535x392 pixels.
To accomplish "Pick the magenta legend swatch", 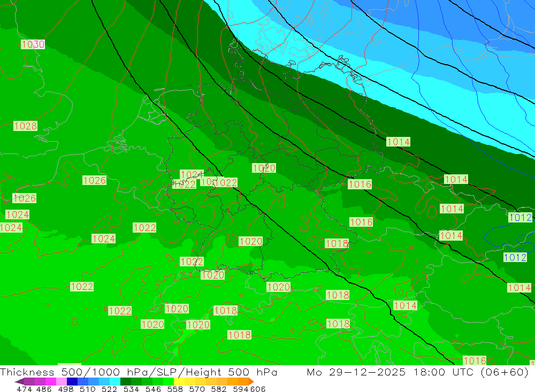I will [51, 381].
